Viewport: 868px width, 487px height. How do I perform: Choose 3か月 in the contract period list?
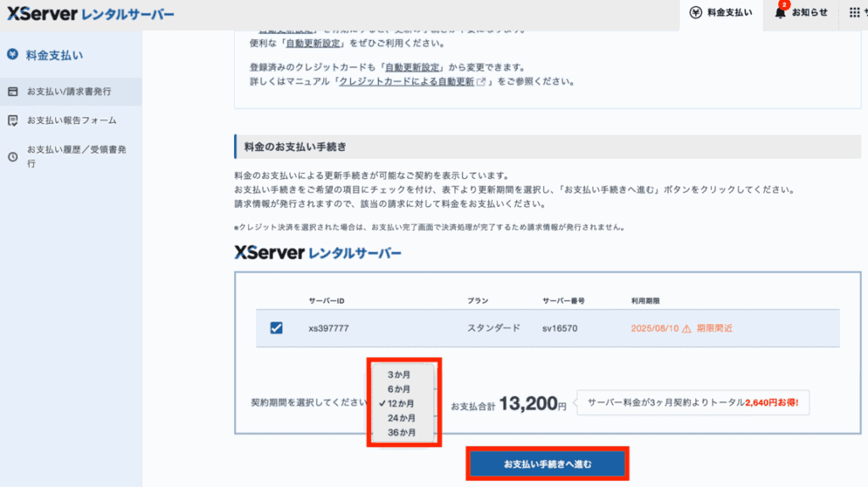coord(399,374)
